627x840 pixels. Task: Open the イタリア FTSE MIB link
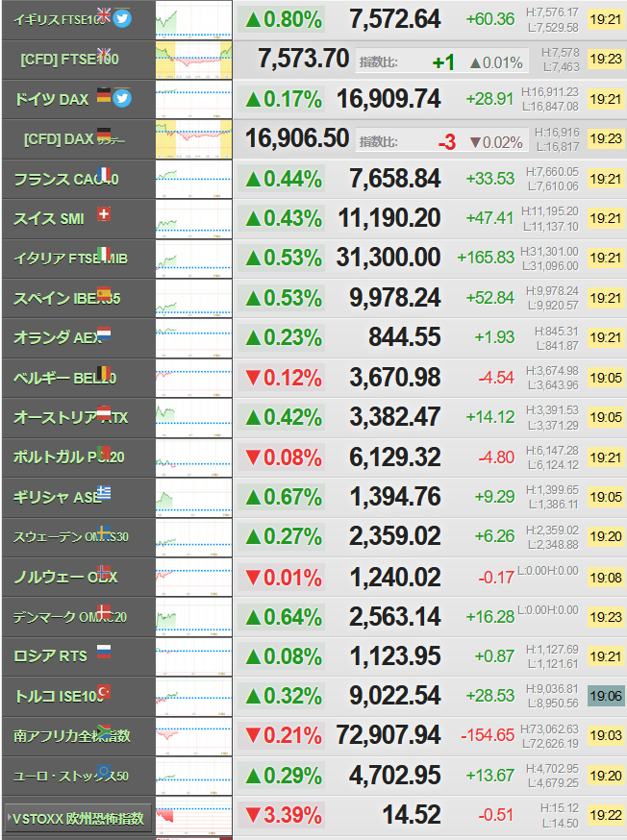(x=70, y=259)
